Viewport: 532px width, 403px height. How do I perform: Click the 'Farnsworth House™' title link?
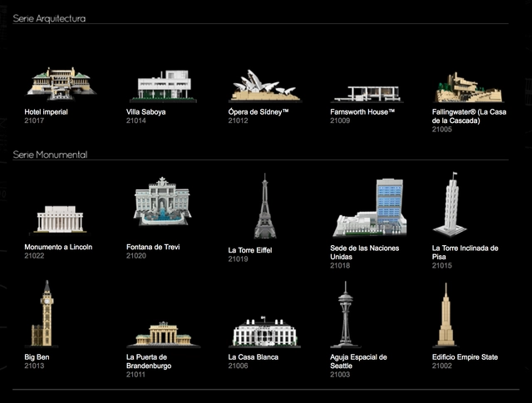click(x=362, y=112)
